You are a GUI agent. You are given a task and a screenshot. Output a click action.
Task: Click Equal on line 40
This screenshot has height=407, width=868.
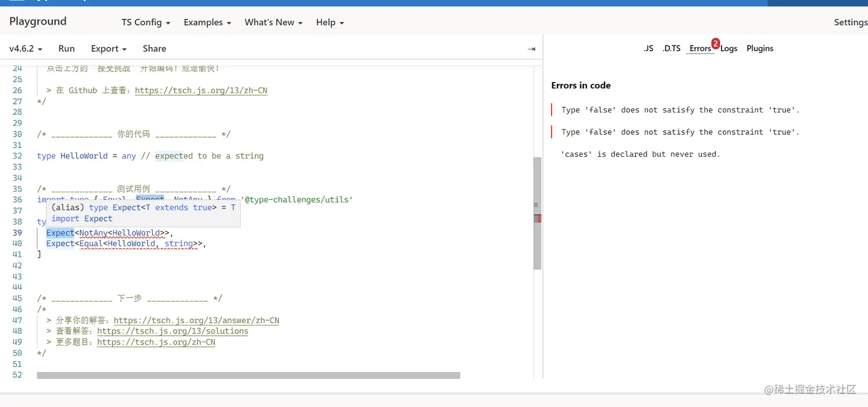tap(91, 244)
